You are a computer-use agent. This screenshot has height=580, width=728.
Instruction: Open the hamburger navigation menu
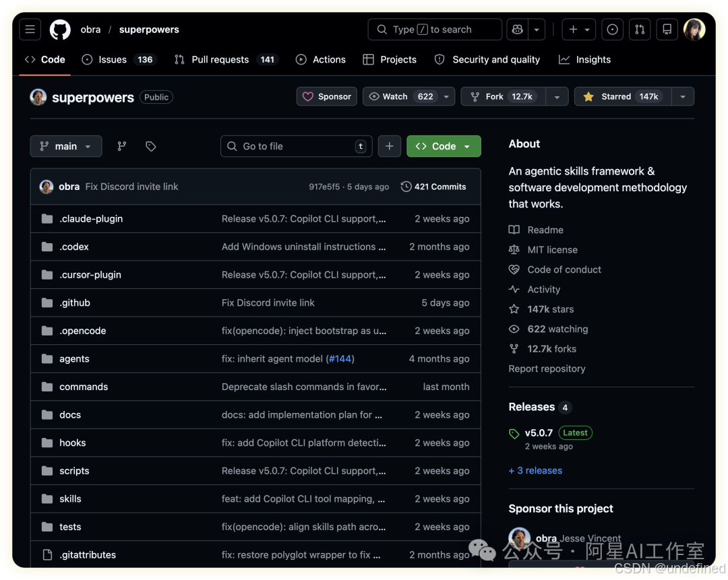click(x=30, y=30)
